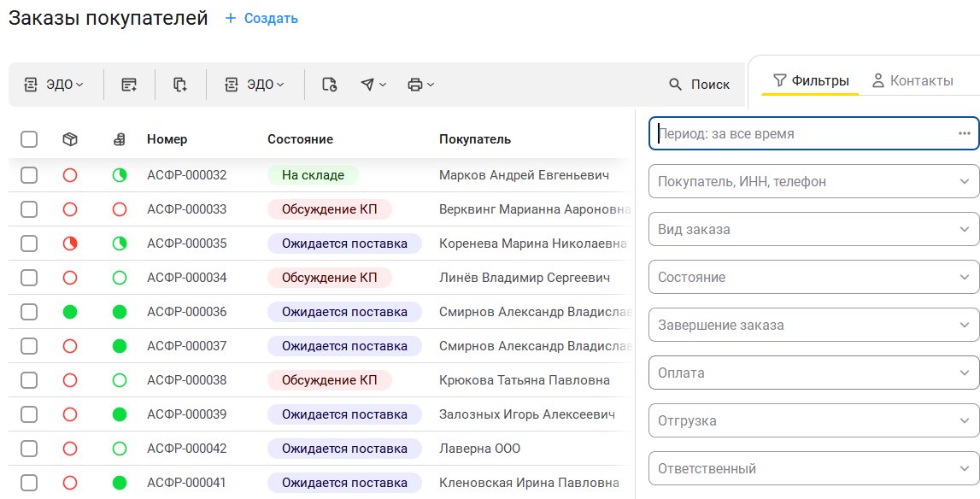The width and height of the screenshot is (980, 499).
Task: Expand the Оплата filter dropdown
Action: click(813, 373)
